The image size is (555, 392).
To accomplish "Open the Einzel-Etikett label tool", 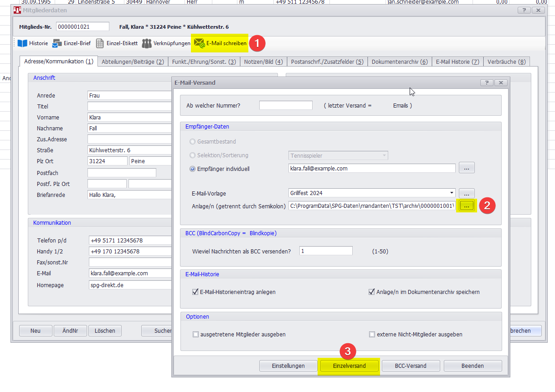I will click(117, 43).
